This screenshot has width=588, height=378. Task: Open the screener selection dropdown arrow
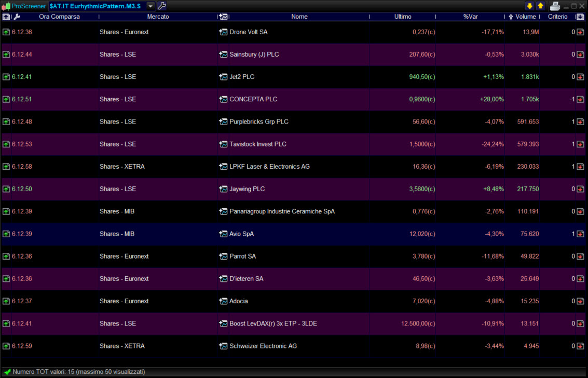151,6
